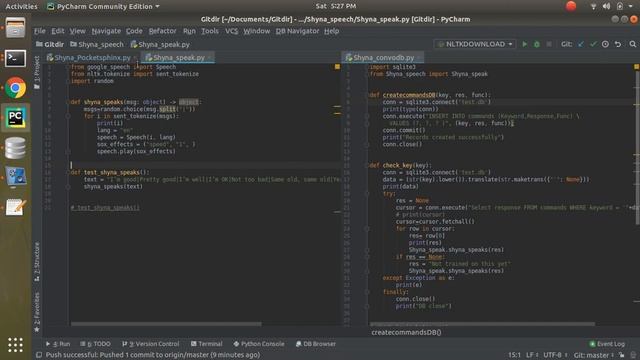Click left editor horizontal scrollbar
This screenshot has width=640, height=360.
166,324
